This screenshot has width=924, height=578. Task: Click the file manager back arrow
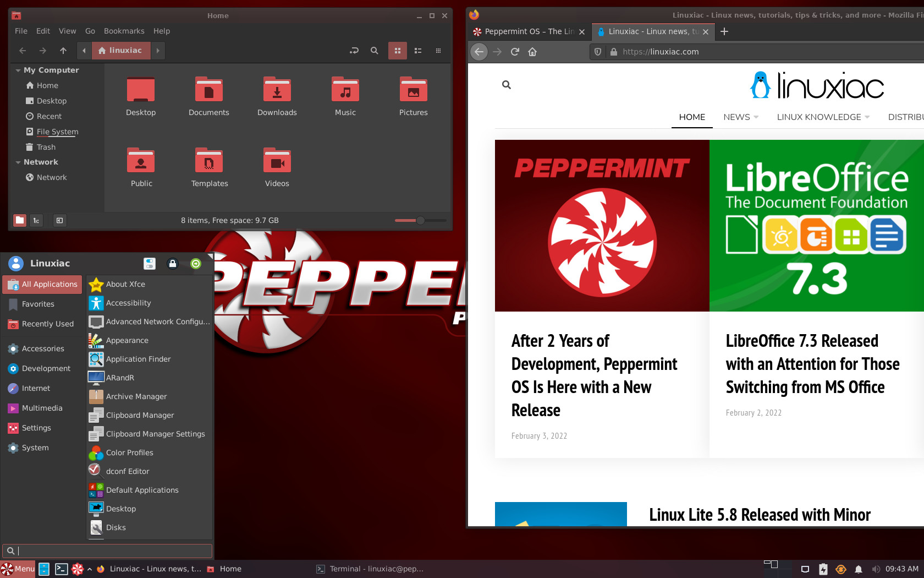point(23,51)
